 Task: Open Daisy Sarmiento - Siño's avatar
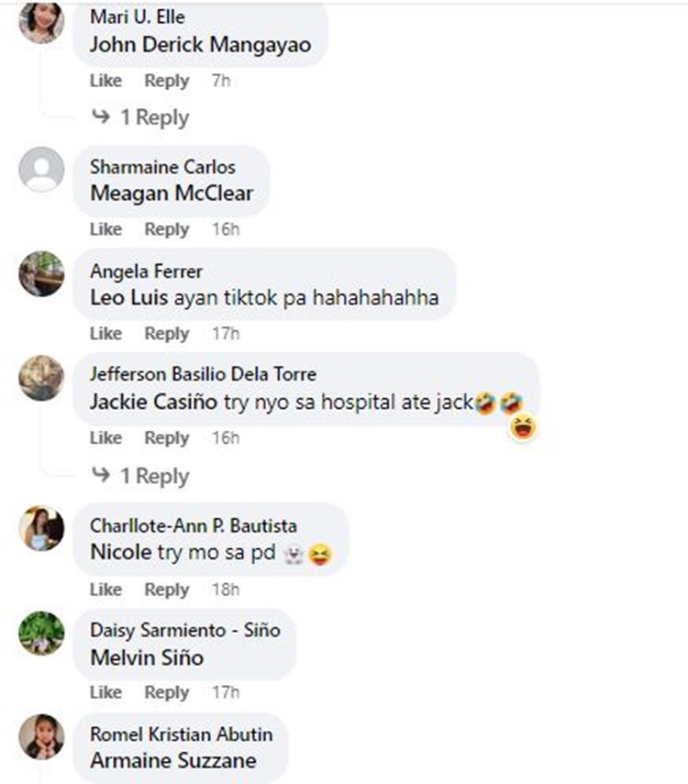(41, 633)
